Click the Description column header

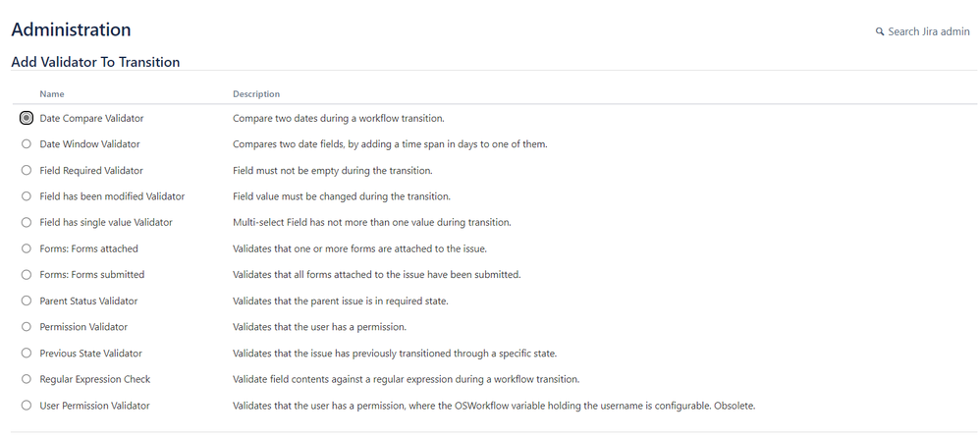[x=256, y=93]
